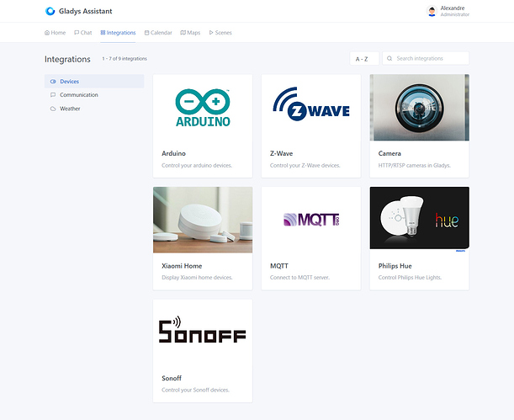Click the Philips Hue bulb image
Screen dimensions: 514x420
point(419,218)
